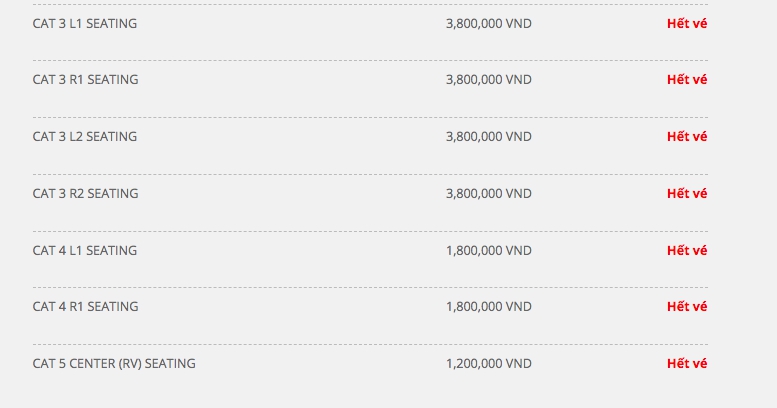
Task: Click the CAT 4 L1 SEATING label
Action: coord(84,251)
